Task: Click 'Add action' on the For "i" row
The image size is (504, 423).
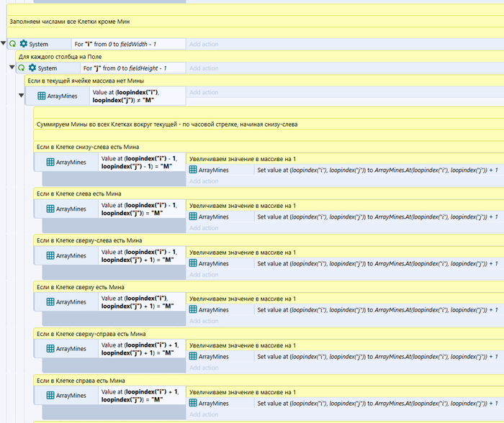Action: 204,44
